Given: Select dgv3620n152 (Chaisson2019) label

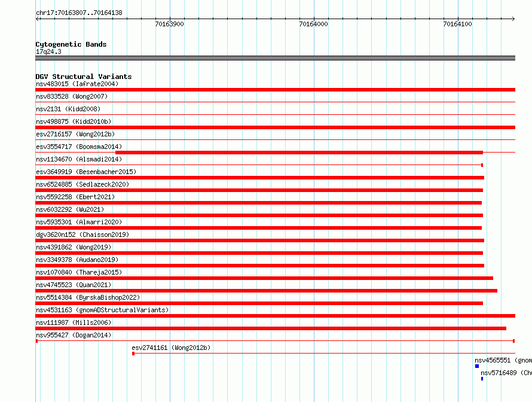Looking at the screenshot, I should point(82,234).
